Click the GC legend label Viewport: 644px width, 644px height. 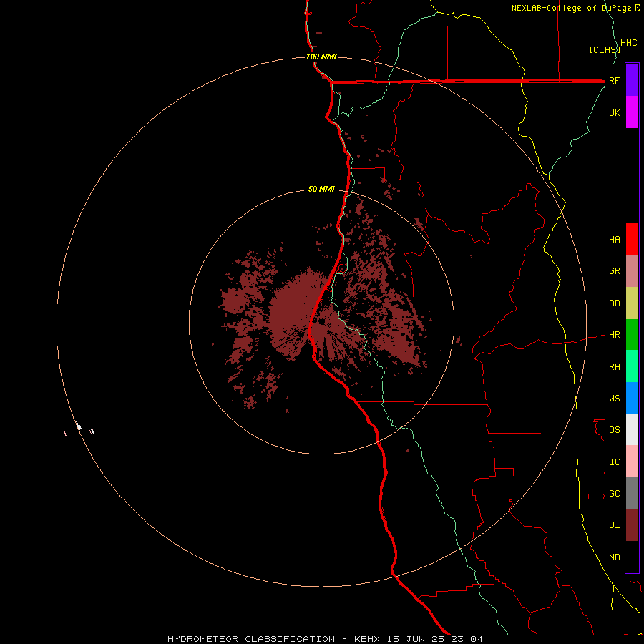pyautogui.click(x=614, y=493)
